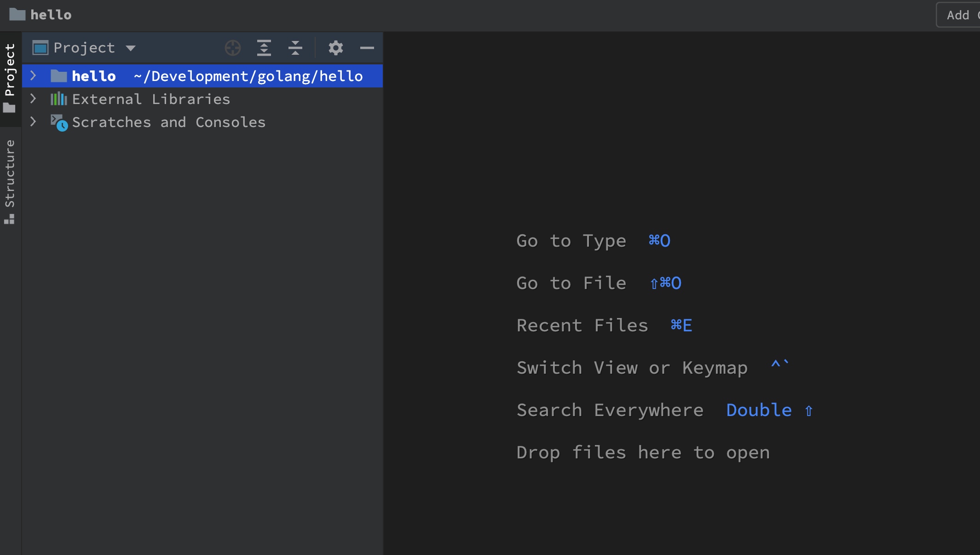Viewport: 980px width, 555px height.
Task: Click the ~/Development/golang/hello path text
Action: click(248, 76)
